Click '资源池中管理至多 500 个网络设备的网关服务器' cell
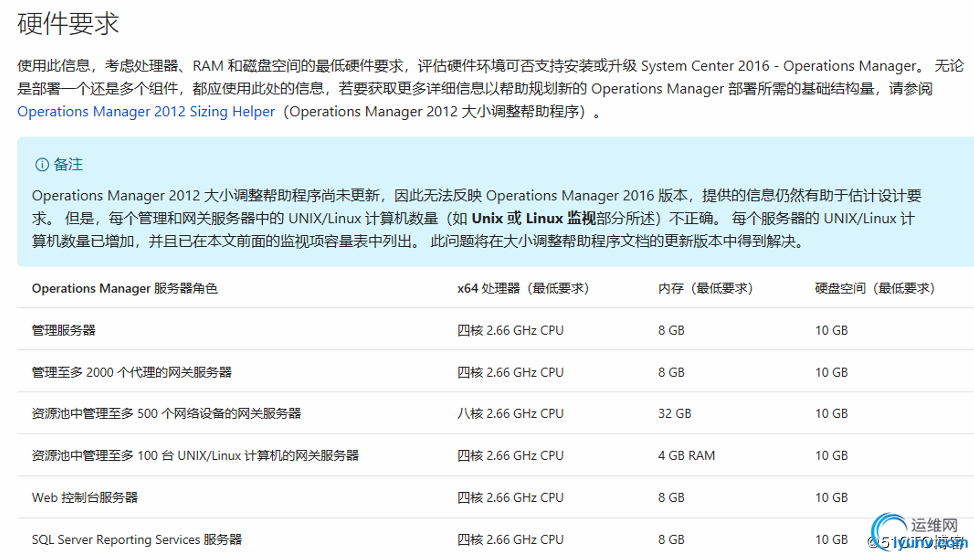Screen dimensions: 974x559 pos(166,414)
